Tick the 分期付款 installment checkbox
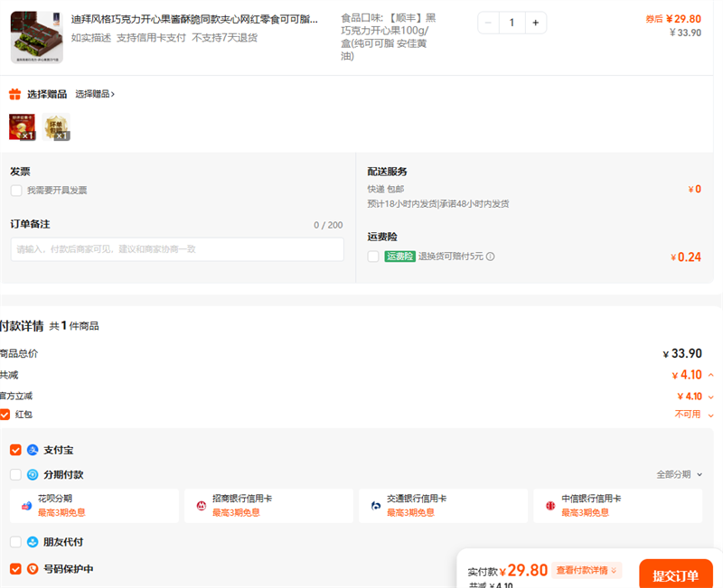 click(x=15, y=474)
